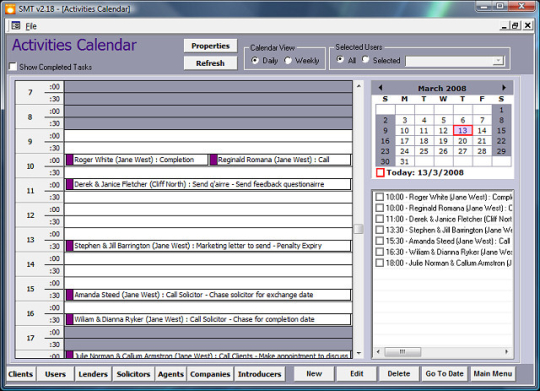The height and width of the screenshot is (391, 540).
Task: Tick the 10:00 Reginald Romana task checkbox
Action: [380, 208]
